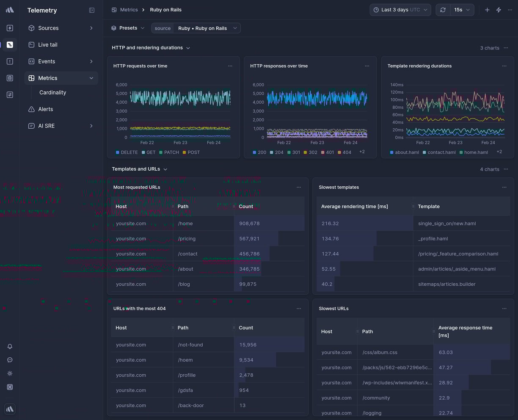Click the lightning quick-action icon top right
Image resolution: width=518 pixels, height=420 pixels.
pos(499,9)
